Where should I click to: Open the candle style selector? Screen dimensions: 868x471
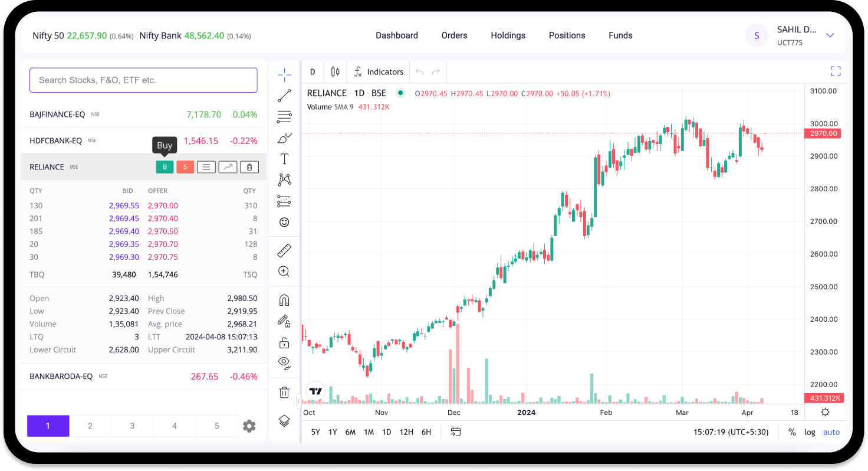[x=334, y=71]
